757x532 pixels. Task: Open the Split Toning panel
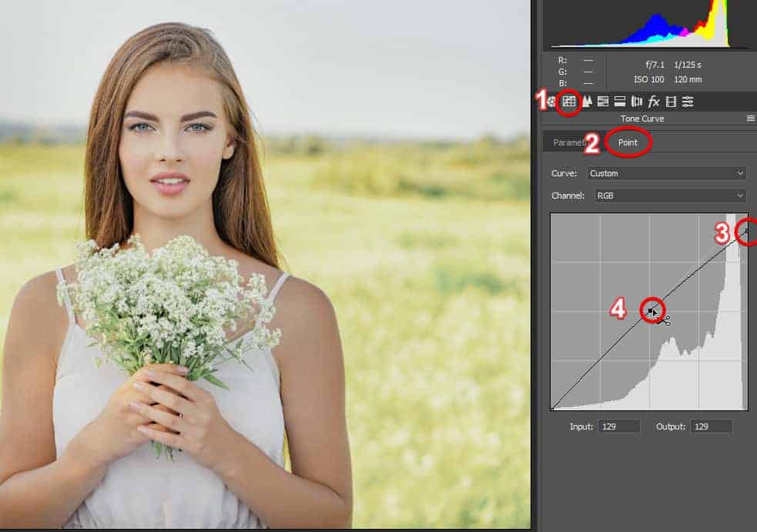pos(620,101)
